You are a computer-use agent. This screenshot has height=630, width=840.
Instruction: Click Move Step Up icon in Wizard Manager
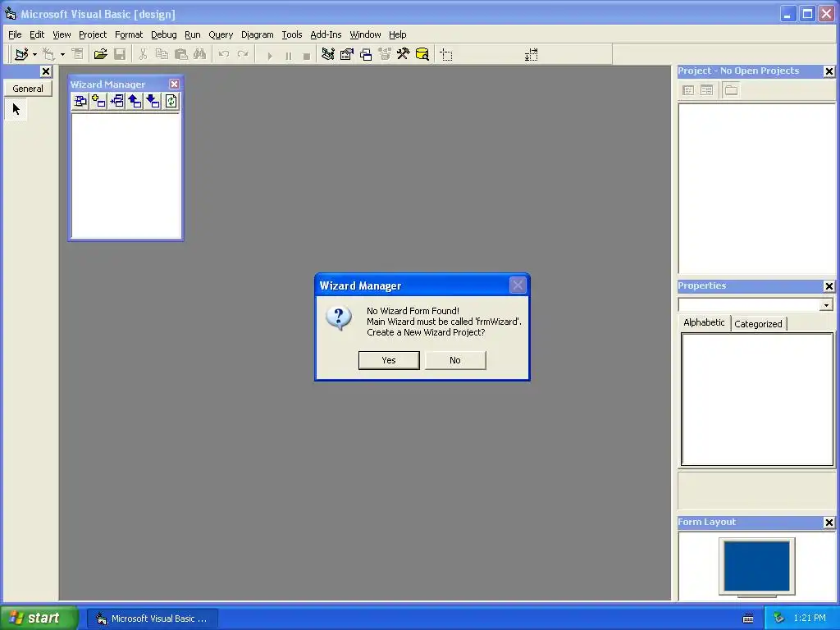[135, 101]
